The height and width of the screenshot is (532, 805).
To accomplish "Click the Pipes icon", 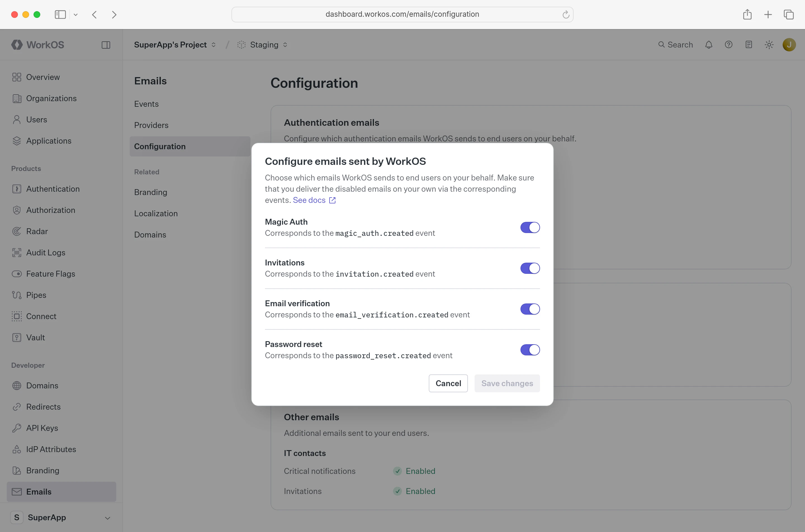I will [16, 295].
